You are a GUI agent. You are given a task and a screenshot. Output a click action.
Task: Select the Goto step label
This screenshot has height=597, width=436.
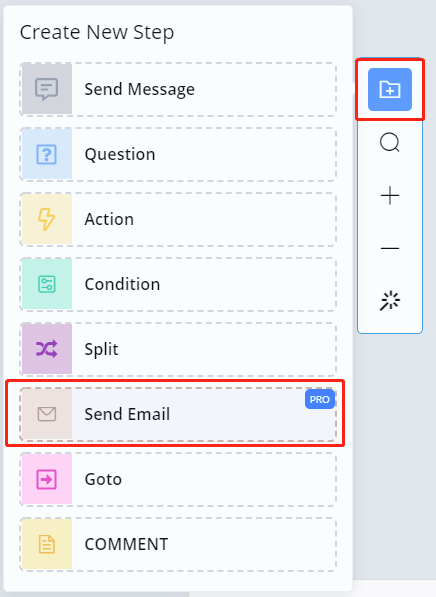pyautogui.click(x=103, y=479)
